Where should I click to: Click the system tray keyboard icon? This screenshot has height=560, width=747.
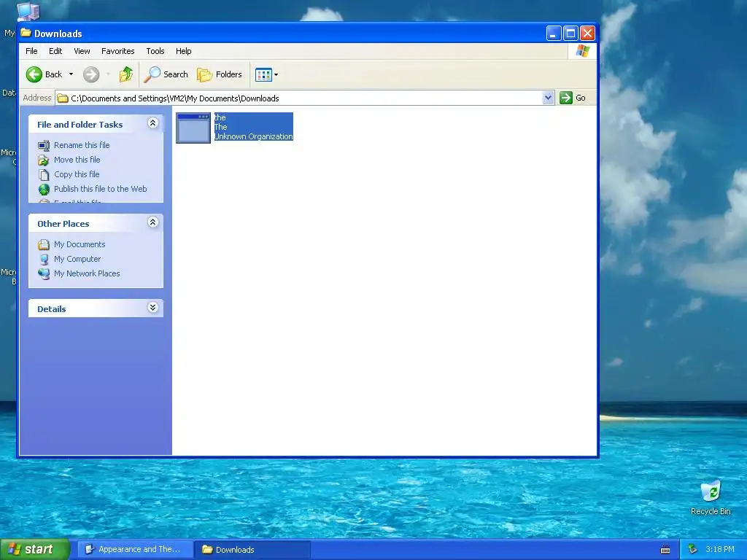click(665, 550)
